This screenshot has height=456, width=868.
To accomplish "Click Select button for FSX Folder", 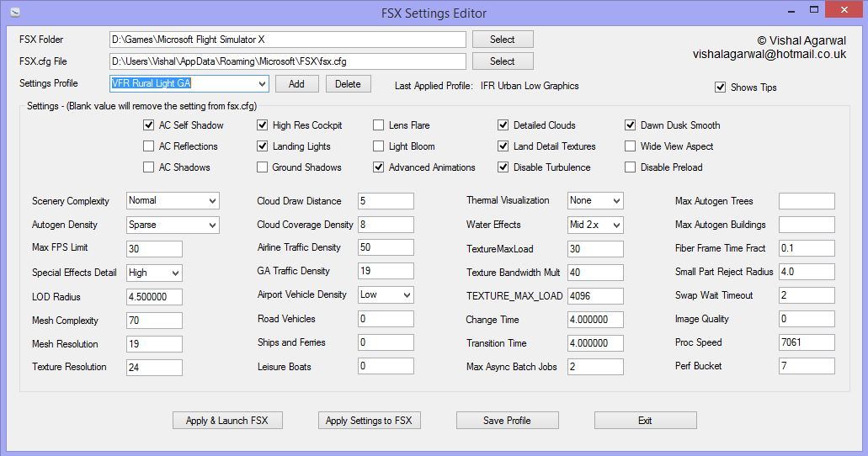I will coord(503,40).
